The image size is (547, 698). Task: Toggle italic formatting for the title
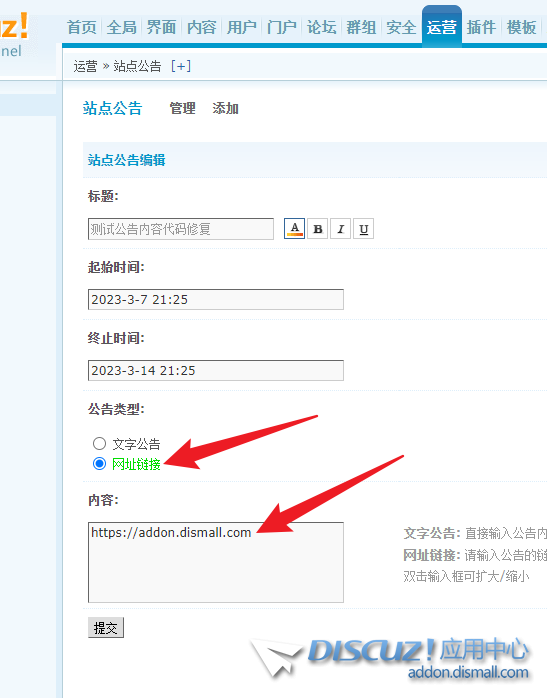(340, 229)
